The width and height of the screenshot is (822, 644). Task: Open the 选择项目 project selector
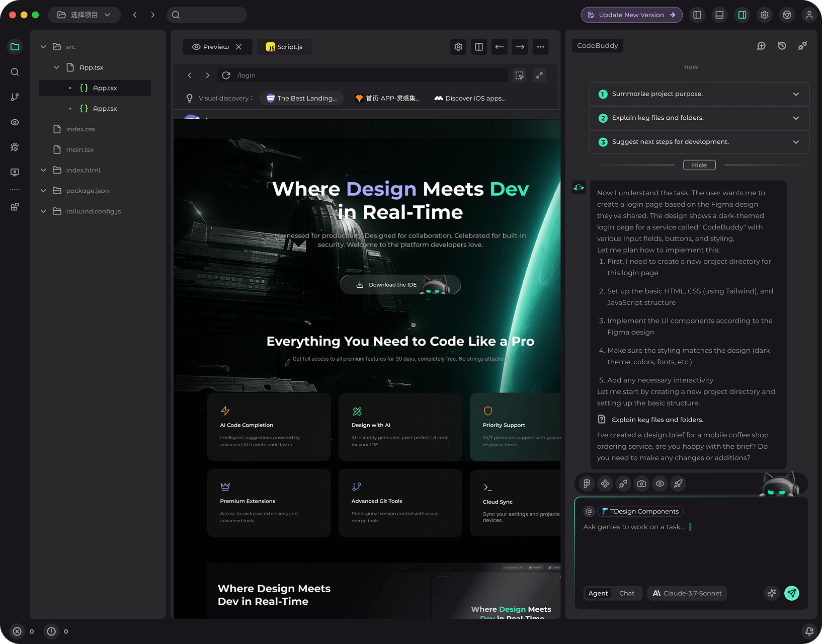(84, 15)
